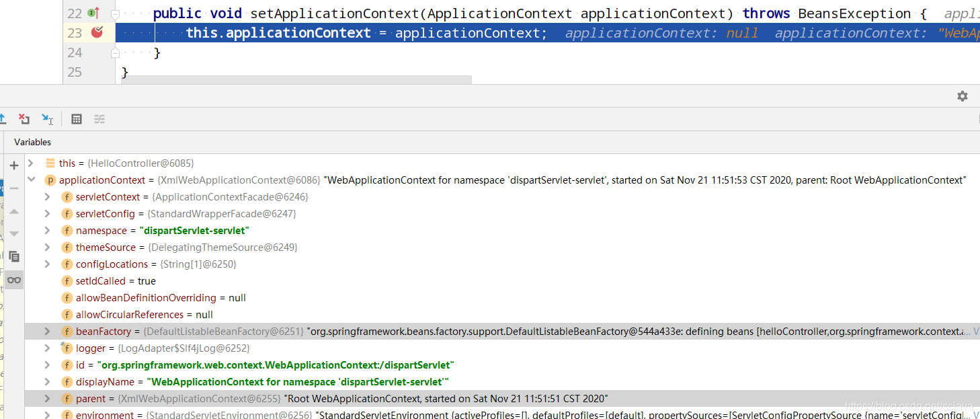Click field icon beside servletContext

67,197
